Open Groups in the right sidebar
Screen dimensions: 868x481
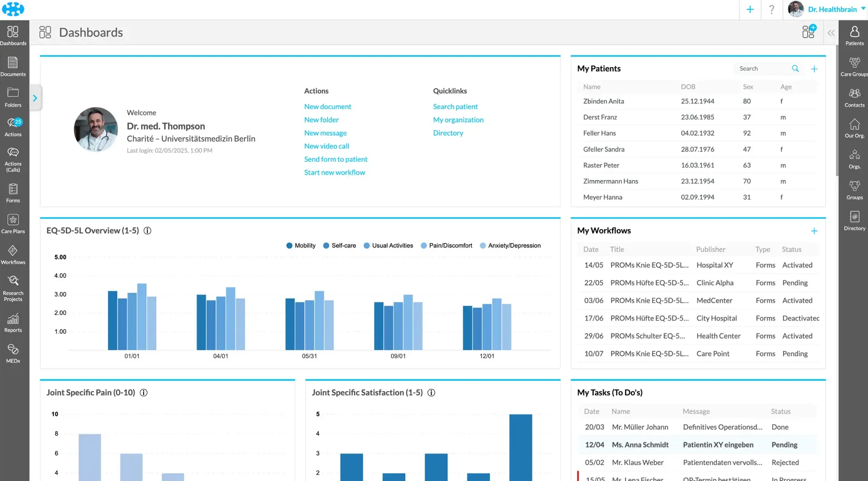click(x=854, y=190)
